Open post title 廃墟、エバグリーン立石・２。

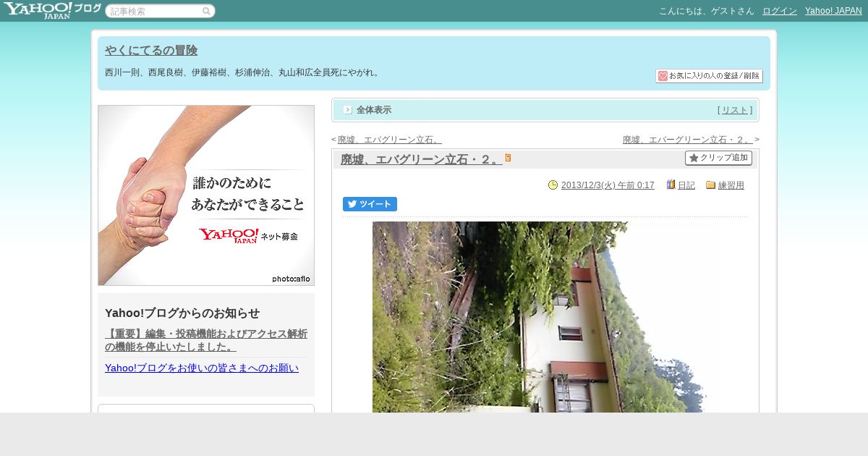coord(421,159)
